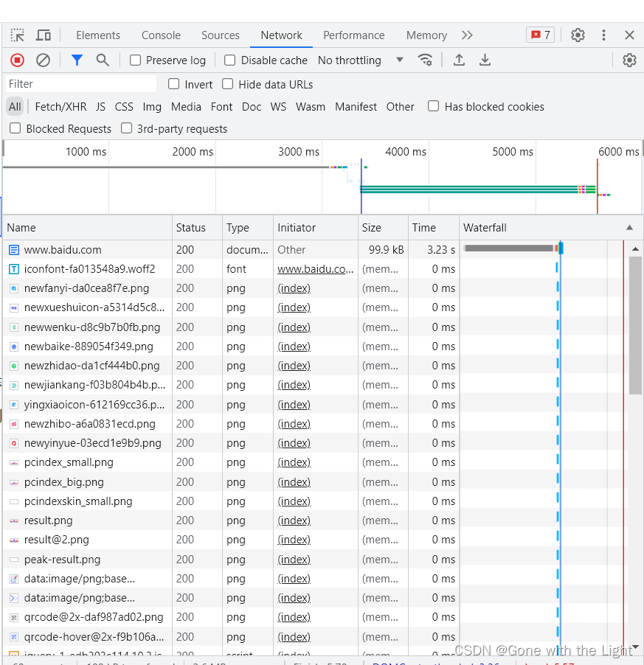The width and height of the screenshot is (644, 665).
Task: Sort by the Name column header
Action: tap(87, 228)
